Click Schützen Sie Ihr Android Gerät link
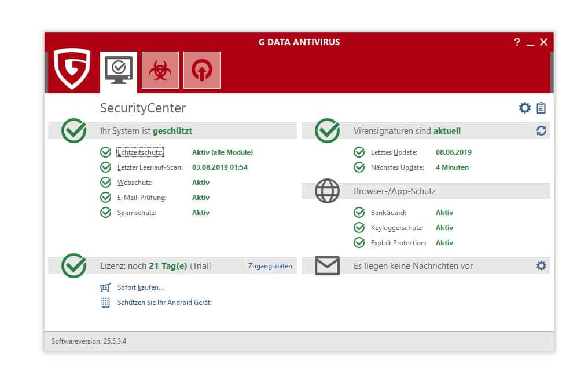This screenshot has width=588, height=368. click(x=164, y=303)
